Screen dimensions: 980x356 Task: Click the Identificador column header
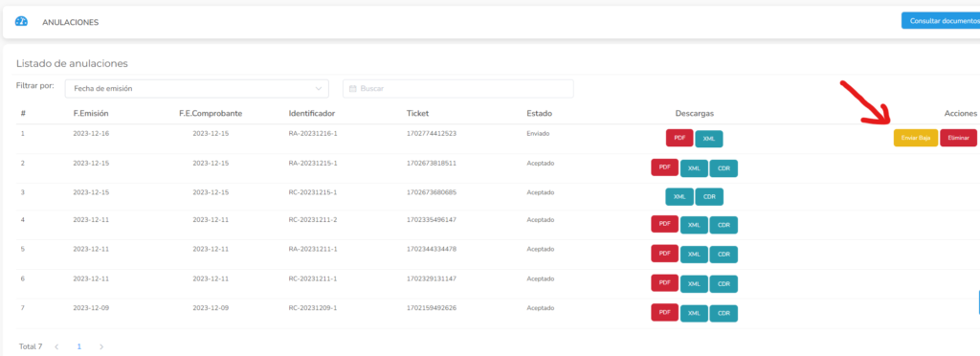tap(312, 114)
